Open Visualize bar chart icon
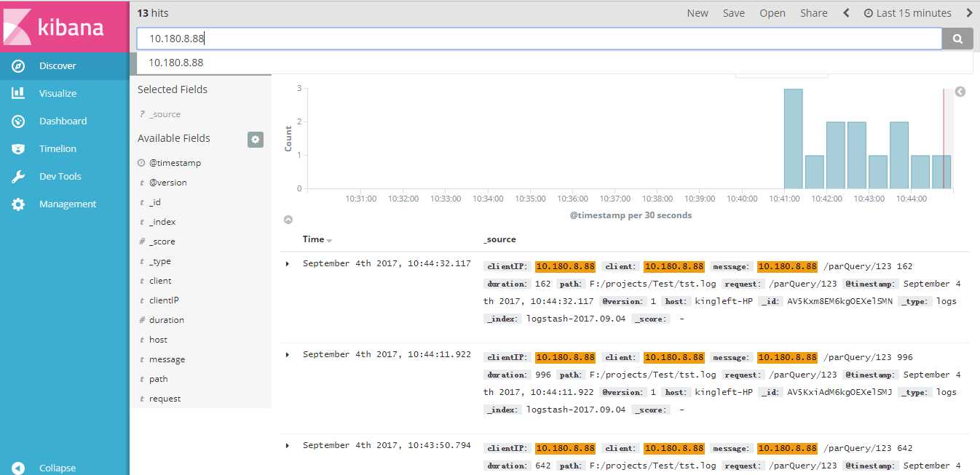This screenshot has height=475, width=980. point(18,93)
